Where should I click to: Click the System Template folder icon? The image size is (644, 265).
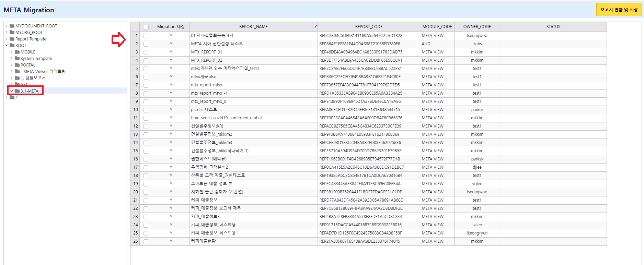point(17,58)
